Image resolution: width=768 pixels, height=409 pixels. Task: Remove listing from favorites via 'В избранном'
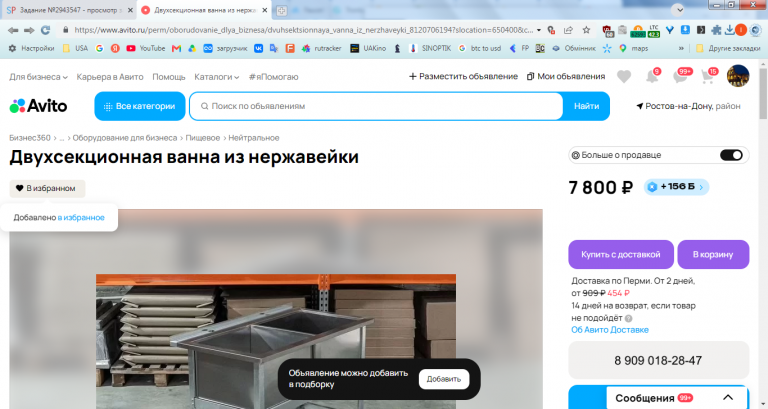pyautogui.click(x=47, y=189)
